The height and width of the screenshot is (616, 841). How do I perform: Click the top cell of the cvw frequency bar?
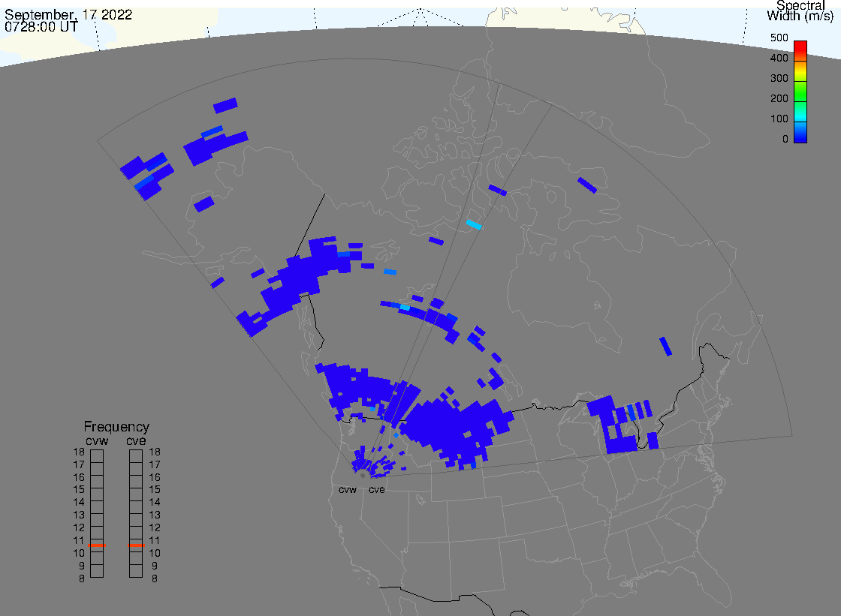97,456
